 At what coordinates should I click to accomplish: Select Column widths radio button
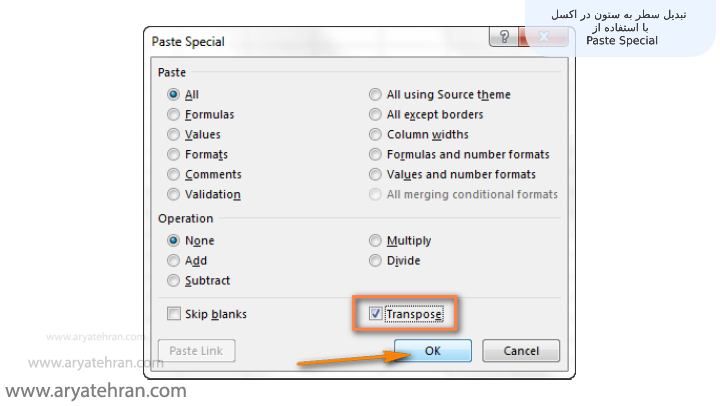pos(376,135)
